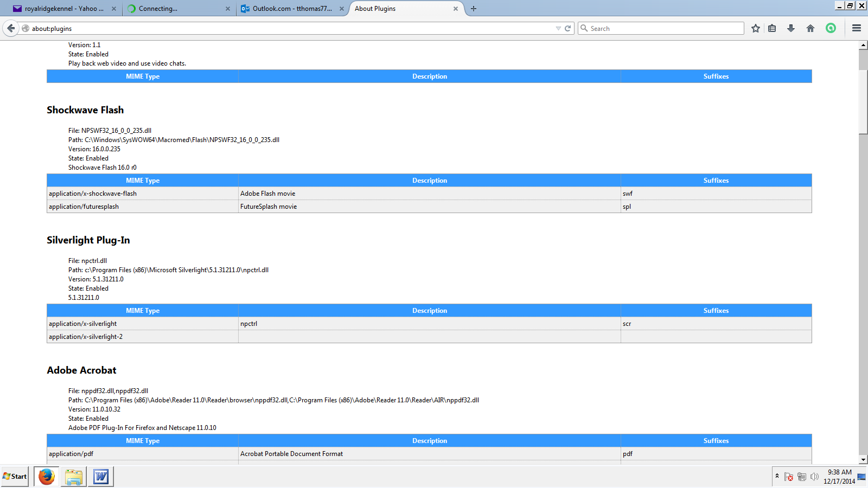Show bookmarks list icon
Image resolution: width=868 pixels, height=488 pixels.
[772, 28]
